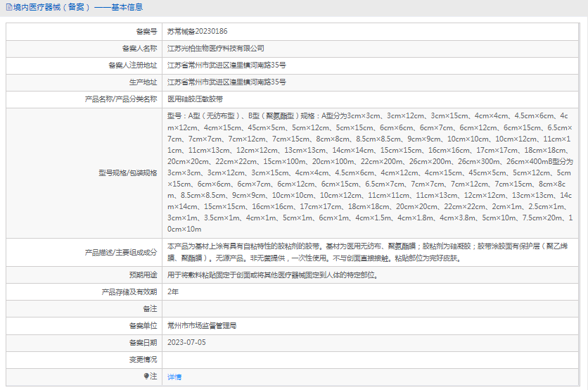Click the 生产地址 label
Viewport: 588px width, 390px height.
[x=143, y=82]
